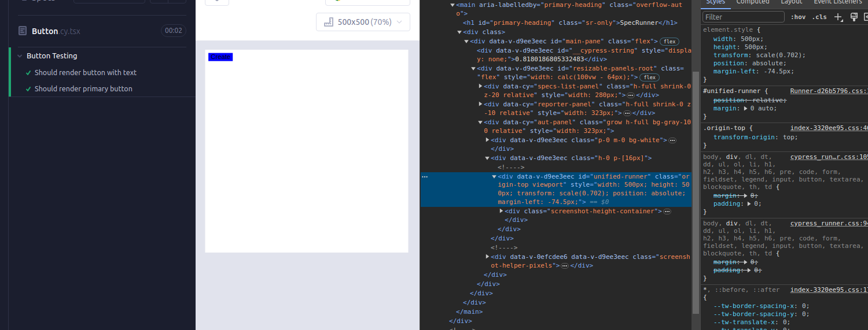Switch to the Computed tab
Viewport: 868px width, 330px height.
pos(753,3)
